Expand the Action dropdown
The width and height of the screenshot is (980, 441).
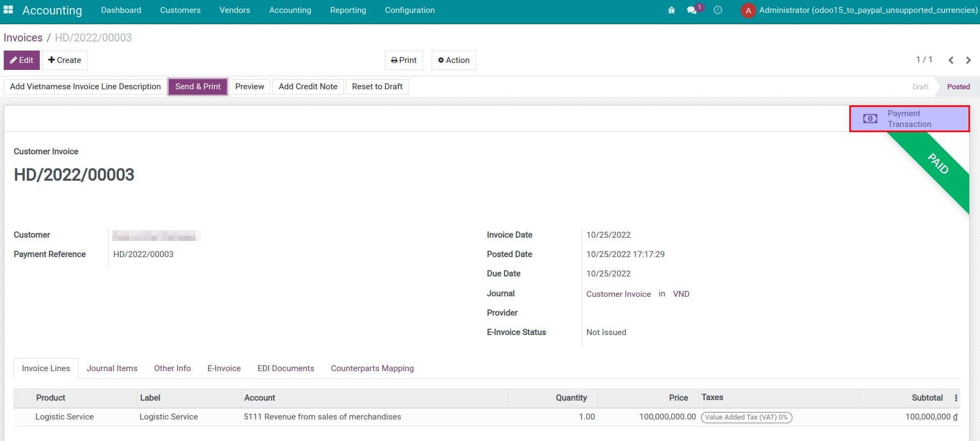pyautogui.click(x=454, y=60)
